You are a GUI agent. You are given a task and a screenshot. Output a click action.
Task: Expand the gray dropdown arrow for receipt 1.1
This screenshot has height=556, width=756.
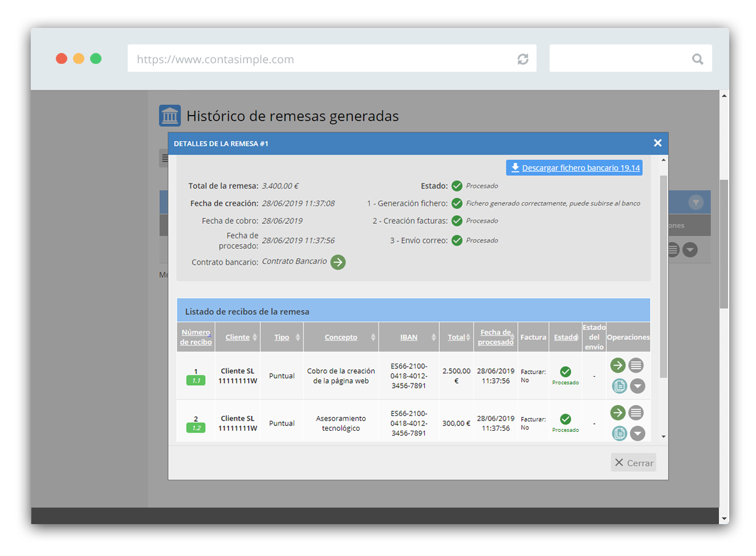point(637,386)
